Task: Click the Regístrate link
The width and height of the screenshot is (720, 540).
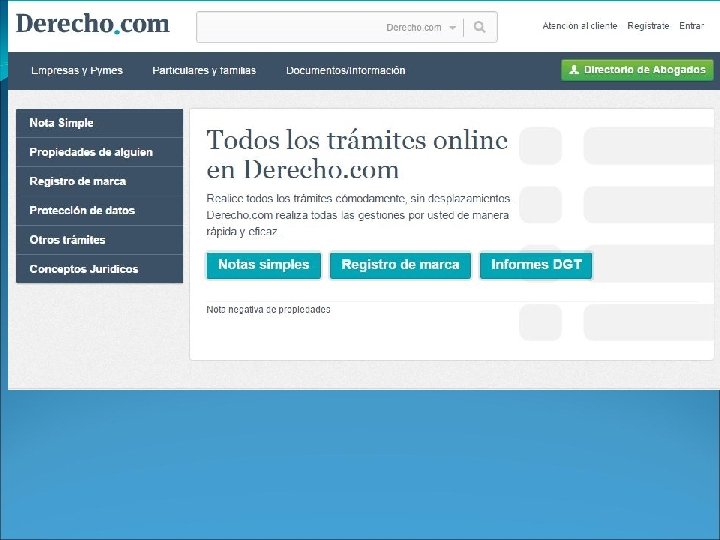Action: [x=648, y=26]
